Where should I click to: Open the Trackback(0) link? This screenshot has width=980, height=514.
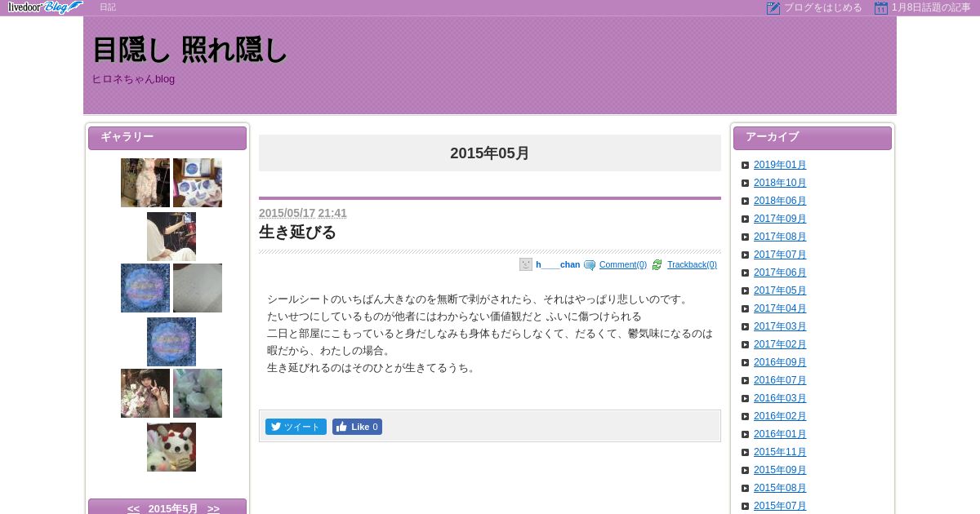pyautogui.click(x=692, y=265)
